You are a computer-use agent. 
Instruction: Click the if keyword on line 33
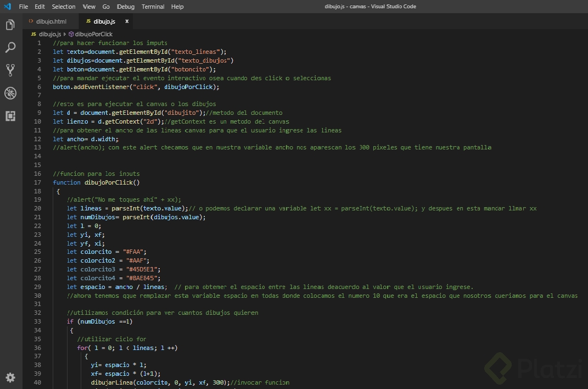[70, 321]
